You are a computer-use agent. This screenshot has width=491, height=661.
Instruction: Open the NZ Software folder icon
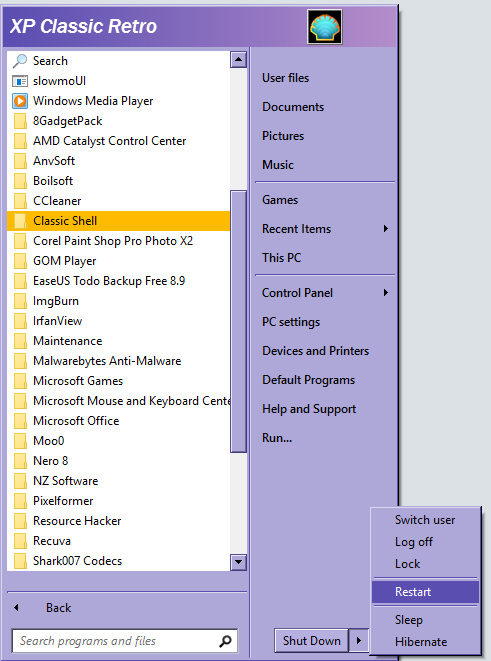(x=20, y=481)
